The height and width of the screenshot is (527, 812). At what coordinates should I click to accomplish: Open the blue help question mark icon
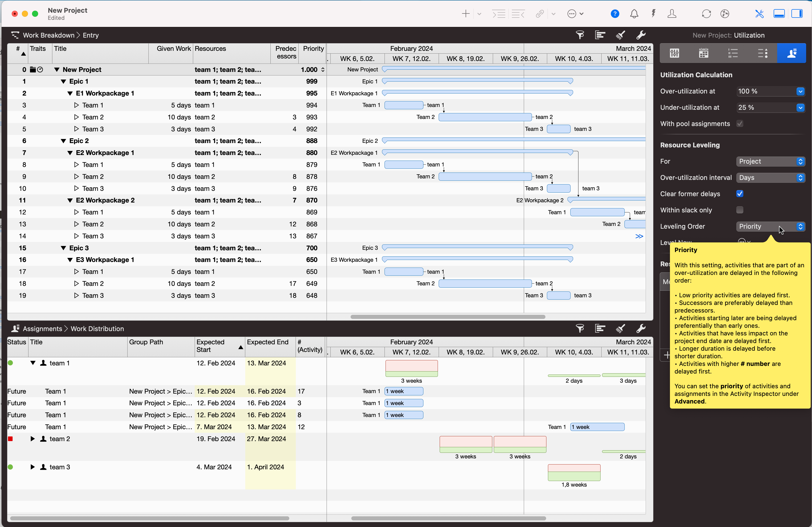615,14
